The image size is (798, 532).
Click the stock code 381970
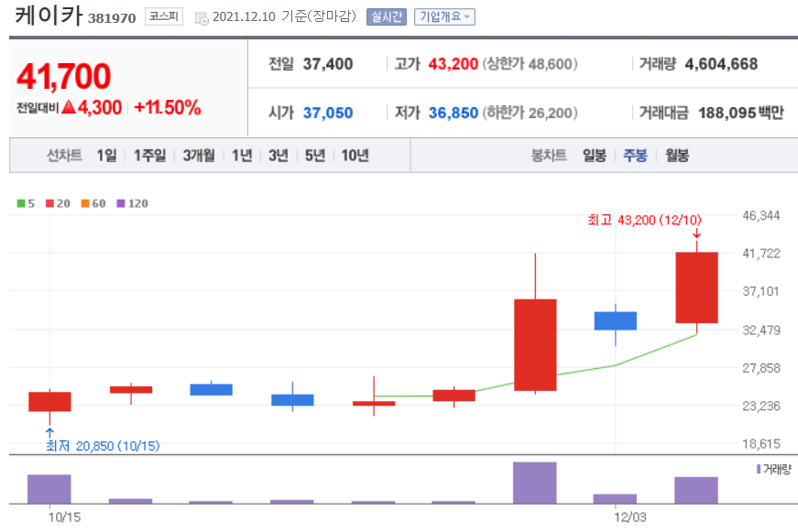coord(112,18)
